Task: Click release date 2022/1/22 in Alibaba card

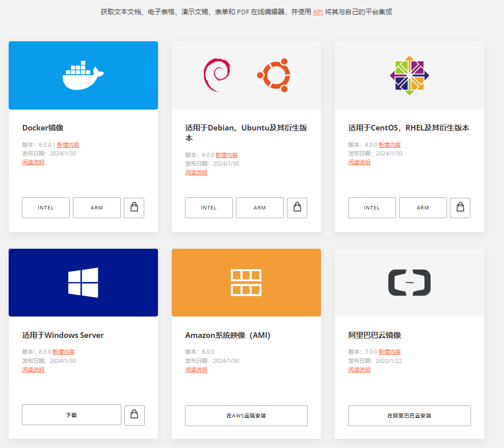Action: point(389,361)
